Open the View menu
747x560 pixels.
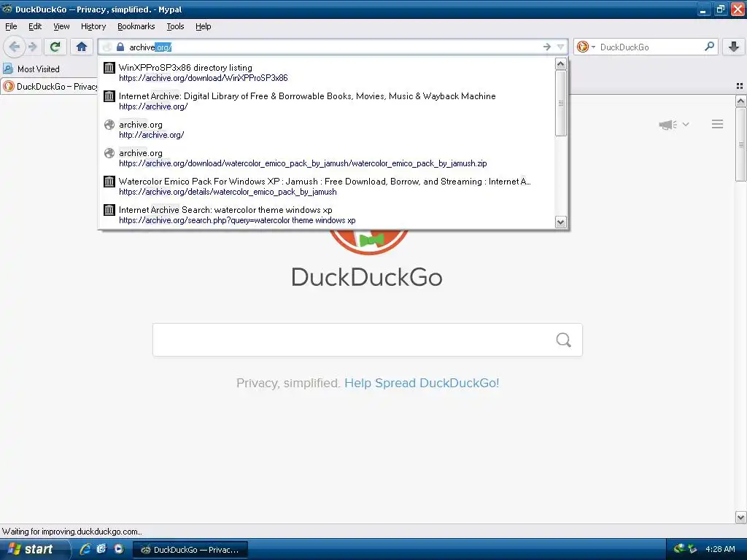[x=61, y=26]
